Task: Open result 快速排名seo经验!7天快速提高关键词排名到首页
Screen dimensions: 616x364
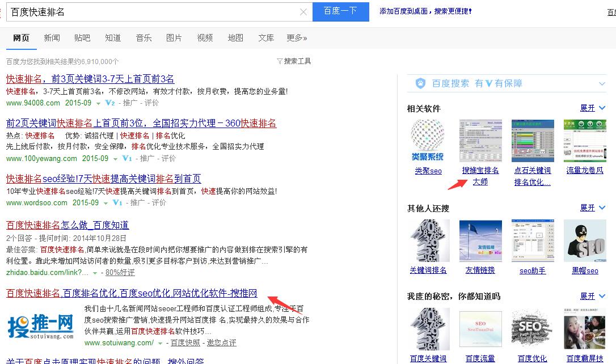Action: 104,179
